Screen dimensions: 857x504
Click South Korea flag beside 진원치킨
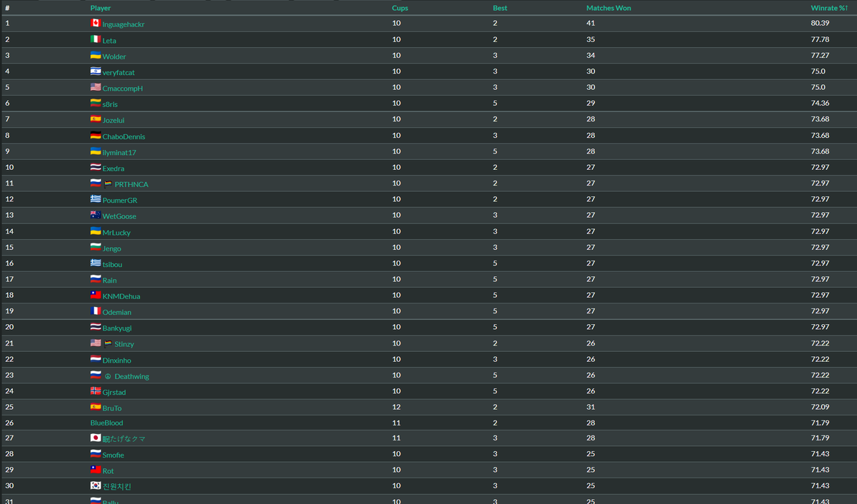pos(96,485)
